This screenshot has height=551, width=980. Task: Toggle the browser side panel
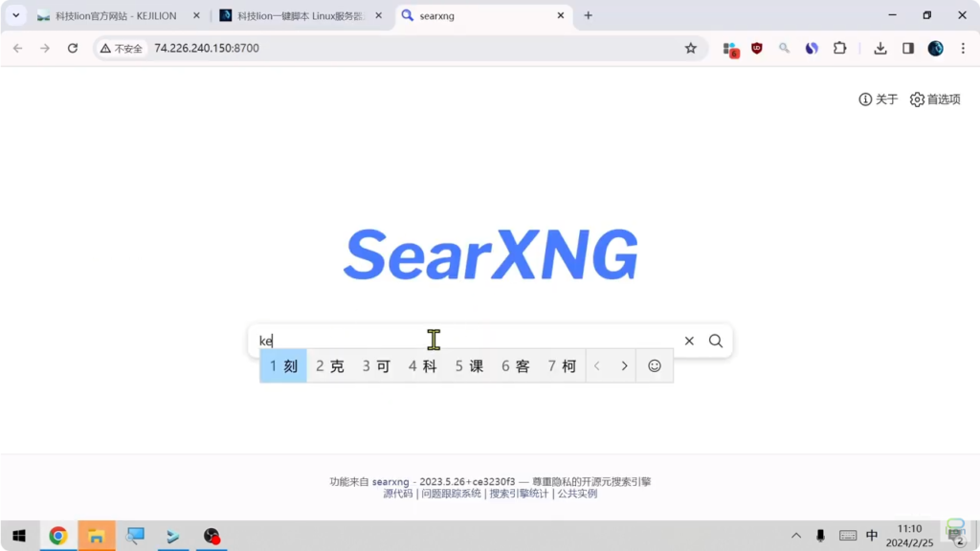click(x=908, y=48)
